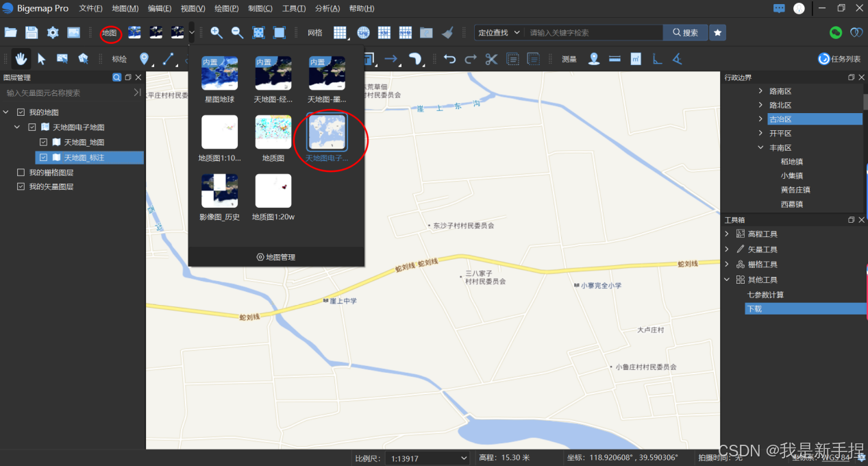Pick the line drawing tool
868x466 pixels.
click(166, 58)
